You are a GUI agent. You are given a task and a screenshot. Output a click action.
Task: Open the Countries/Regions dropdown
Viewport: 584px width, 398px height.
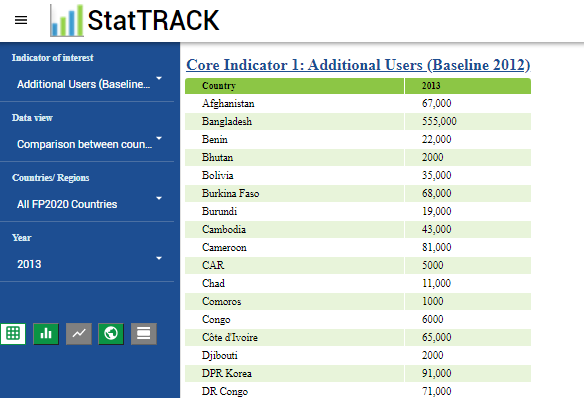(89, 204)
